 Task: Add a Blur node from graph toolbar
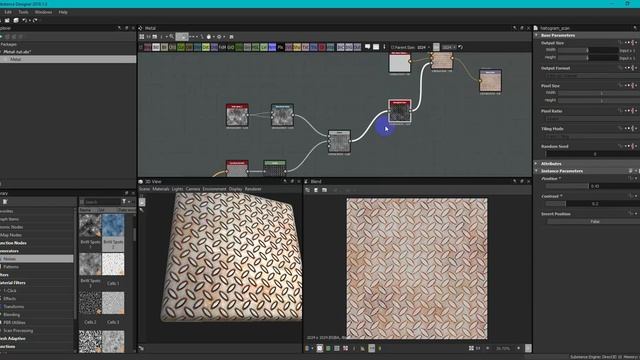pyautogui.click(x=164, y=47)
